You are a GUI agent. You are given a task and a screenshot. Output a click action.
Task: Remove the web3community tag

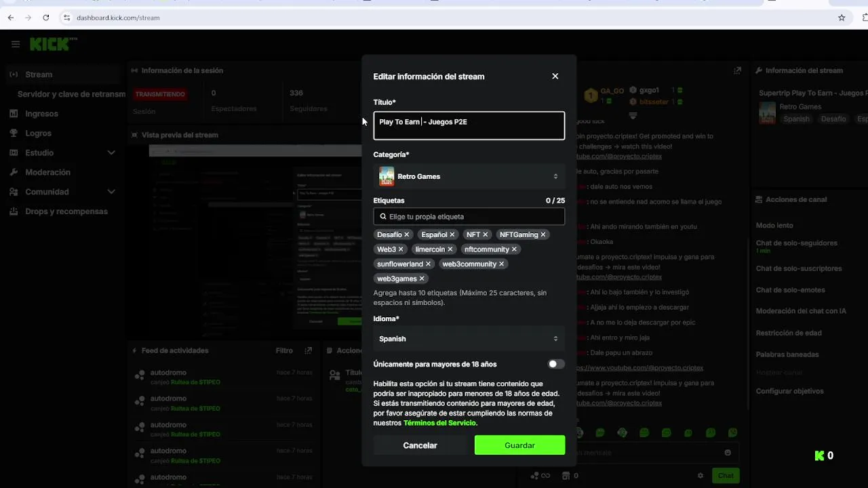tap(502, 264)
